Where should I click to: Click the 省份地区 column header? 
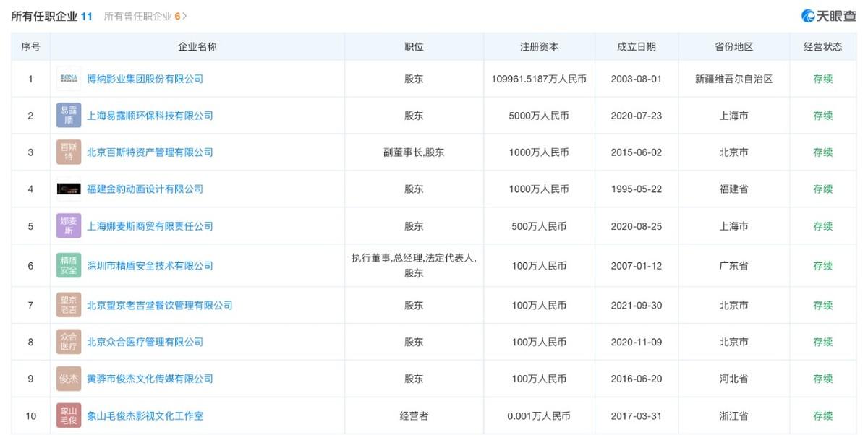[734, 46]
